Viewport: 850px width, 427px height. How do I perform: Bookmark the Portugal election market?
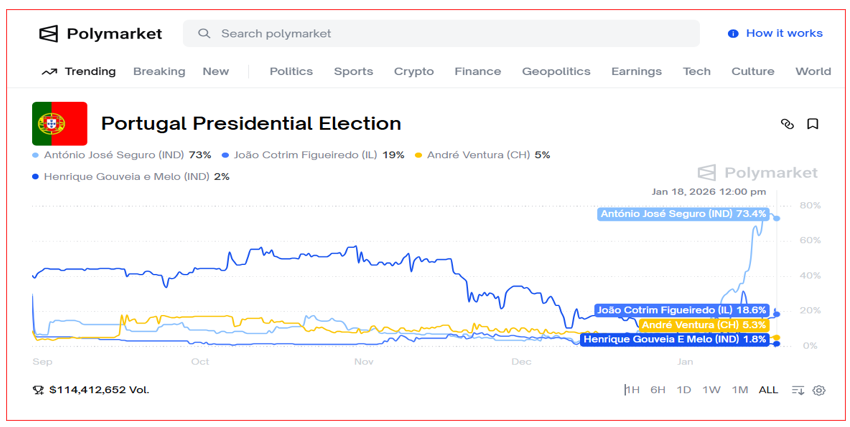[813, 124]
